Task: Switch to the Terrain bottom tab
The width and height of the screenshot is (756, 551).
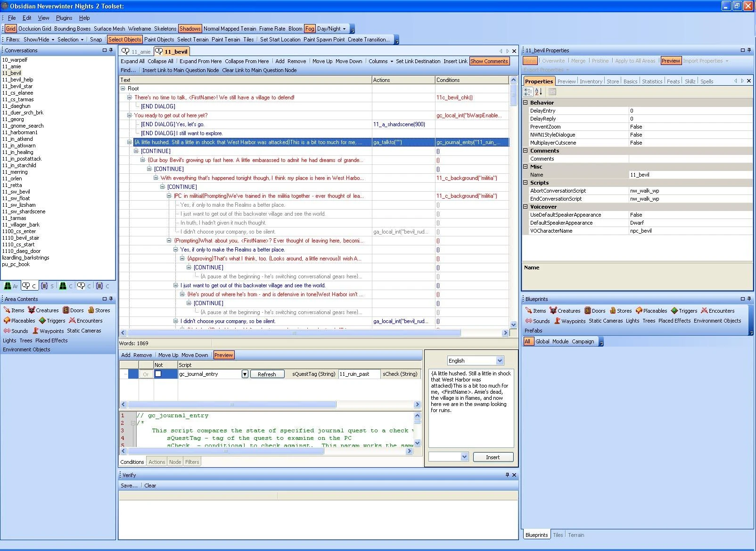Action: 576,535
